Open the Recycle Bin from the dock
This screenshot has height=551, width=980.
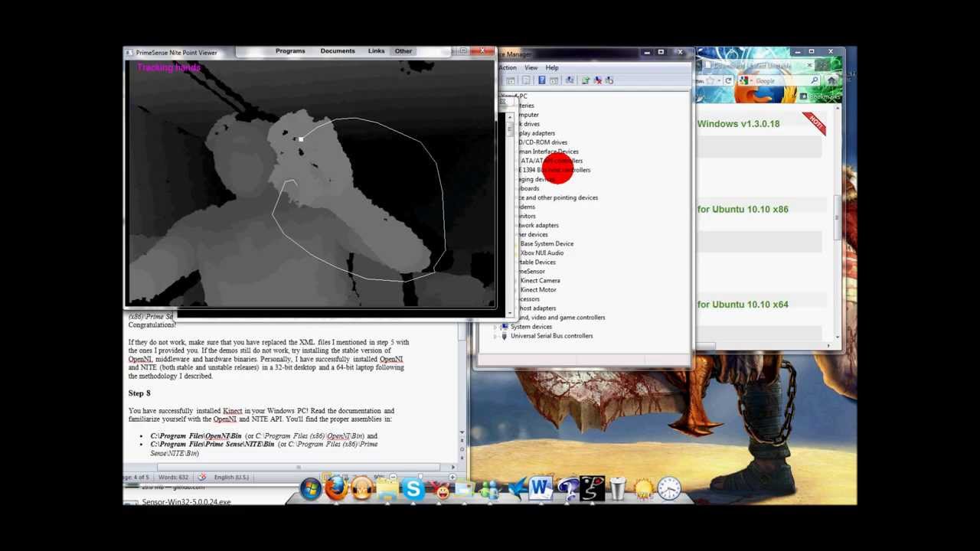[x=618, y=488]
